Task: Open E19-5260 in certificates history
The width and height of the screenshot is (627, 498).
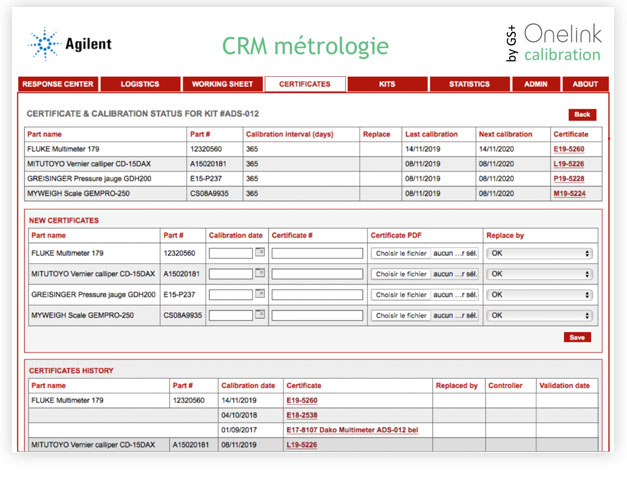Action: pos(302,400)
